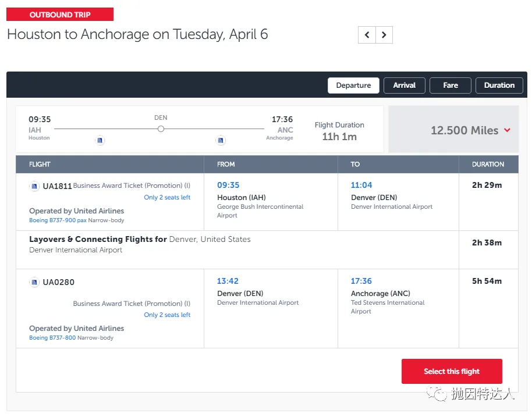Click the DEN label above the route line
This screenshot has height=417, width=532.
click(x=161, y=117)
